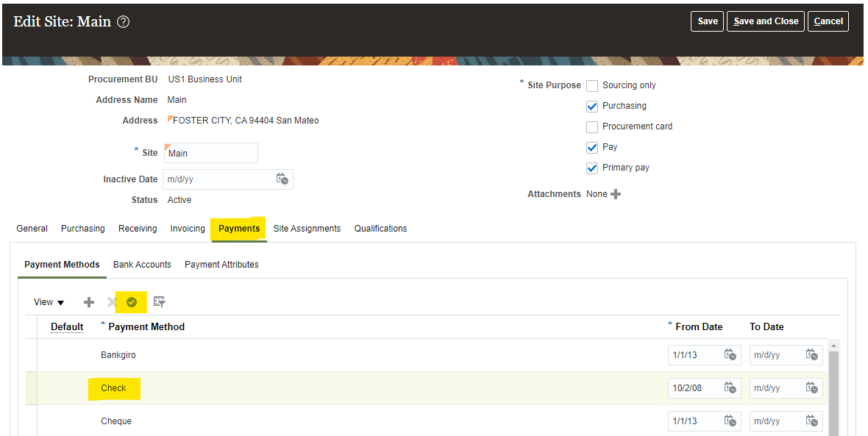Viewport: 868px width, 436px height.
Task: Click the help question mark icon
Action: click(x=124, y=22)
